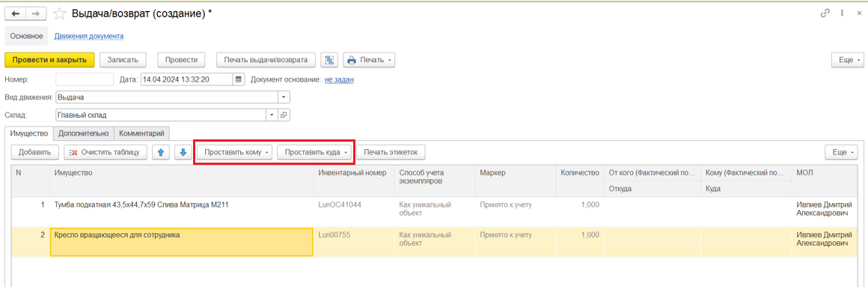Click the Откуда subheader
Screen dimensions: 868x287
(x=652, y=189)
